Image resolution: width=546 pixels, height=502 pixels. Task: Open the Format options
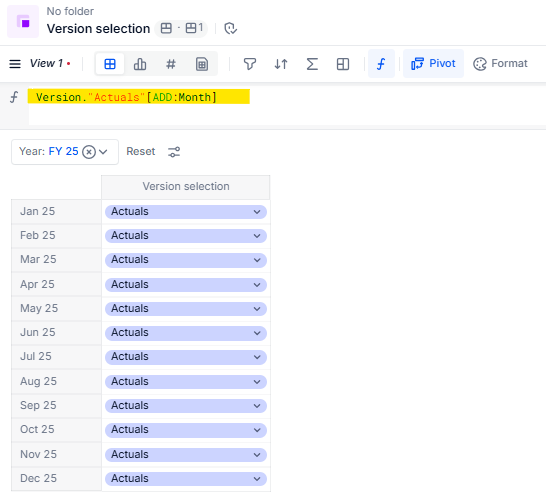click(x=500, y=64)
